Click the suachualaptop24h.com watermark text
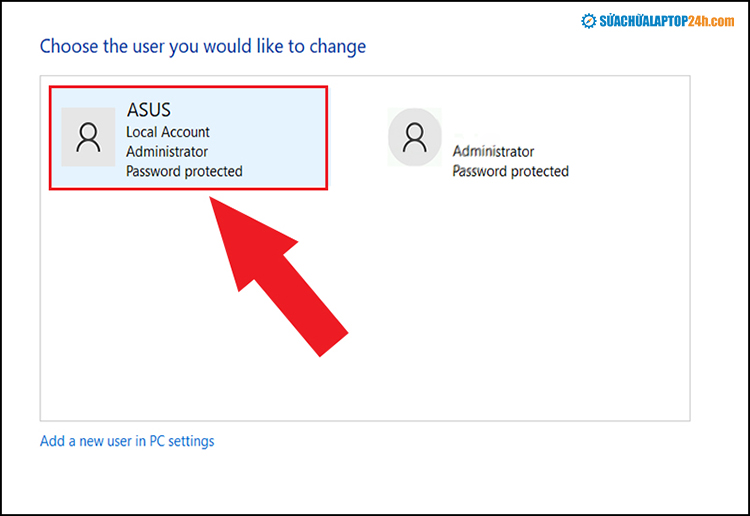The image size is (750, 516). click(667, 21)
